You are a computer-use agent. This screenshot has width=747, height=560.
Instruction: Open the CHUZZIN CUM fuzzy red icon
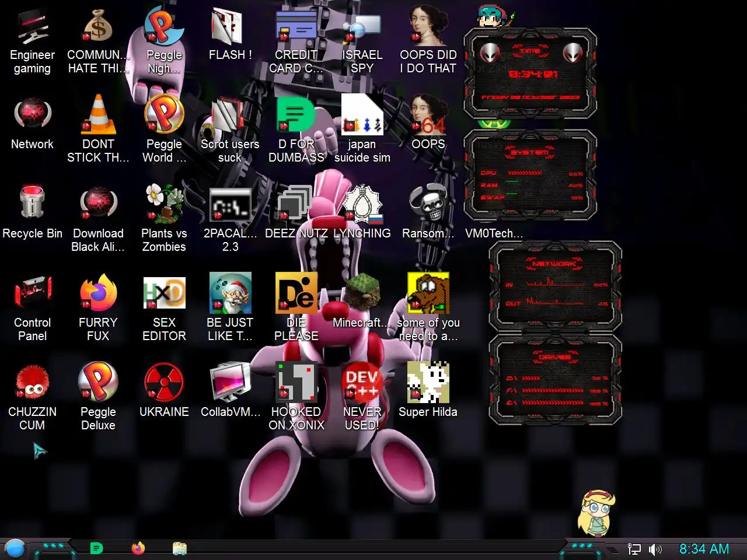[32, 397]
